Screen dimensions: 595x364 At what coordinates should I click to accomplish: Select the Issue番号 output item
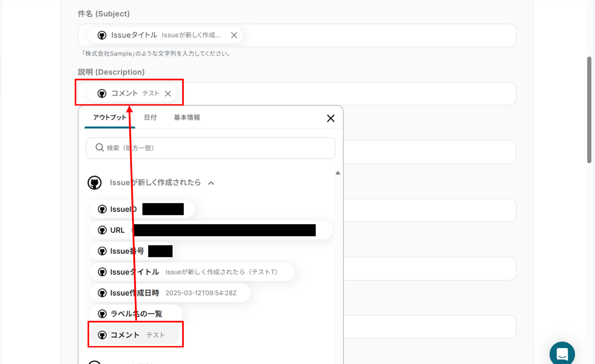[x=132, y=251]
